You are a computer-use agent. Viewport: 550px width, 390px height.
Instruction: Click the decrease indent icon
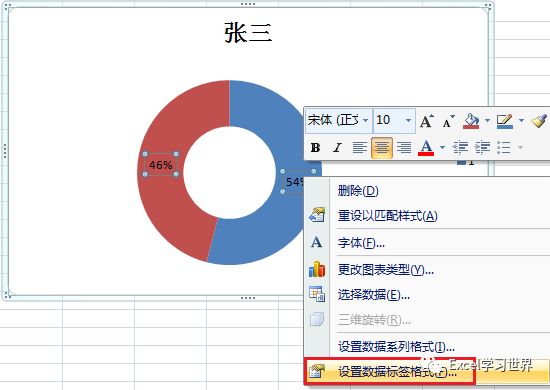click(x=460, y=148)
